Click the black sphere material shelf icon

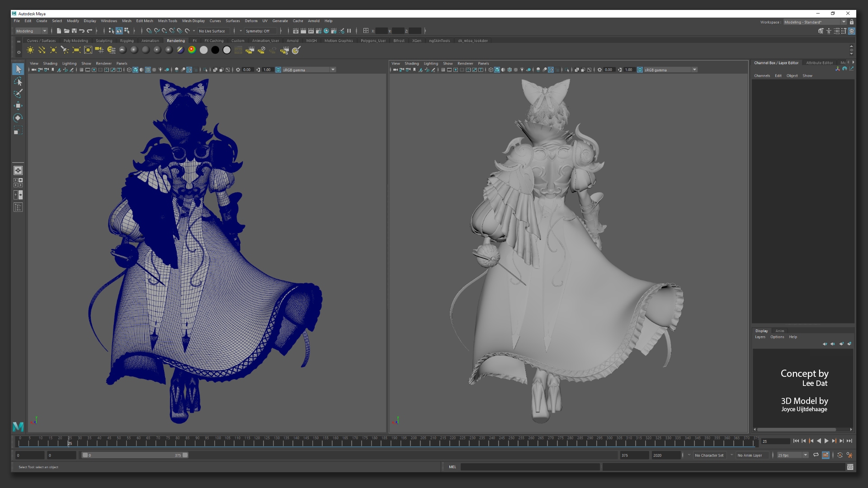click(215, 50)
